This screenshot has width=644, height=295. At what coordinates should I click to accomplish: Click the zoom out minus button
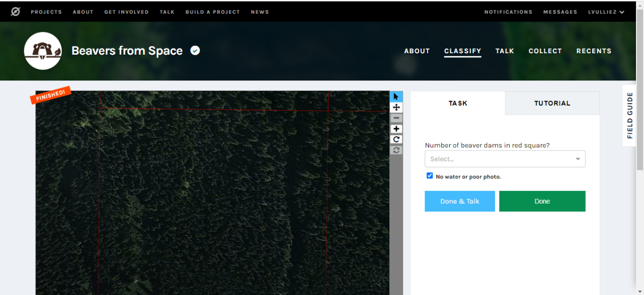(396, 118)
